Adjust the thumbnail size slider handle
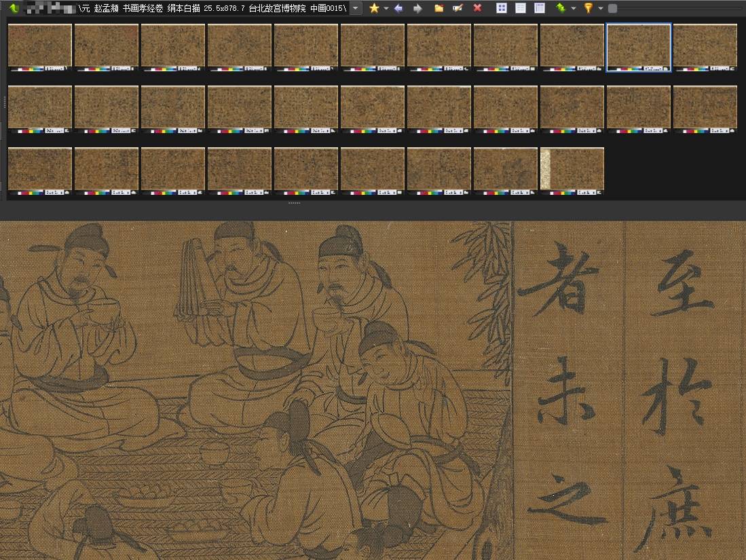 click(x=612, y=8)
